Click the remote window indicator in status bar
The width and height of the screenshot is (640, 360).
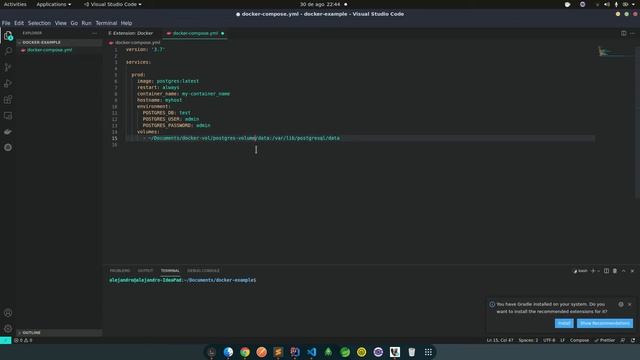(5, 340)
